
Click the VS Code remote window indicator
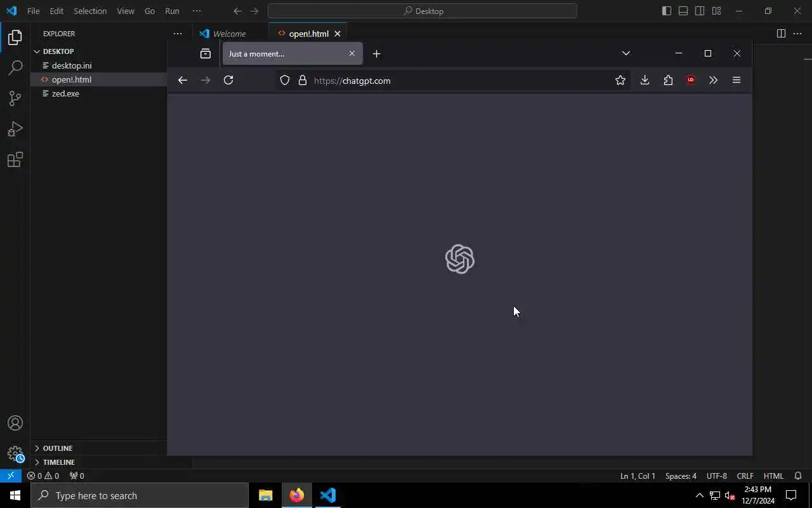[11, 476]
